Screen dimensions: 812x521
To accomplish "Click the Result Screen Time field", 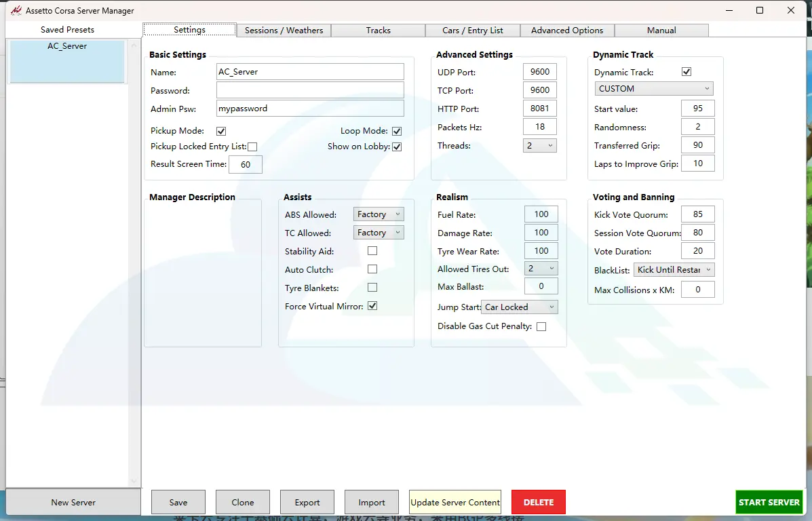I will pyautogui.click(x=246, y=164).
